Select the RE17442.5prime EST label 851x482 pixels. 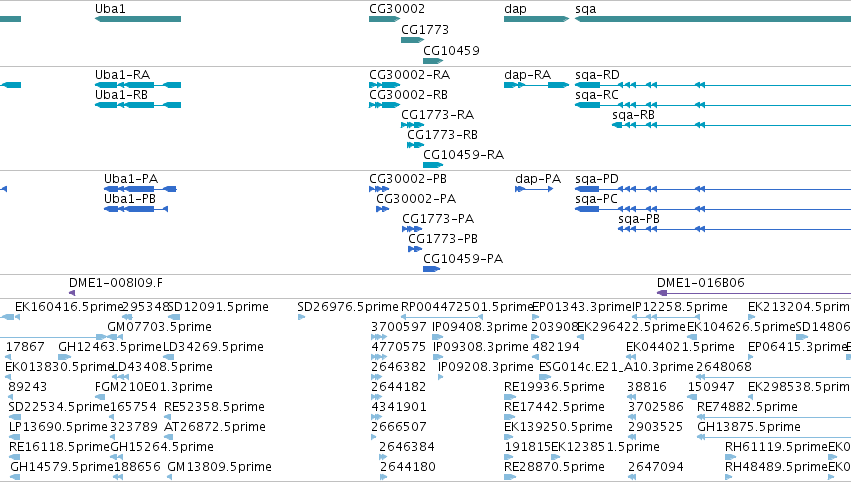554,407
